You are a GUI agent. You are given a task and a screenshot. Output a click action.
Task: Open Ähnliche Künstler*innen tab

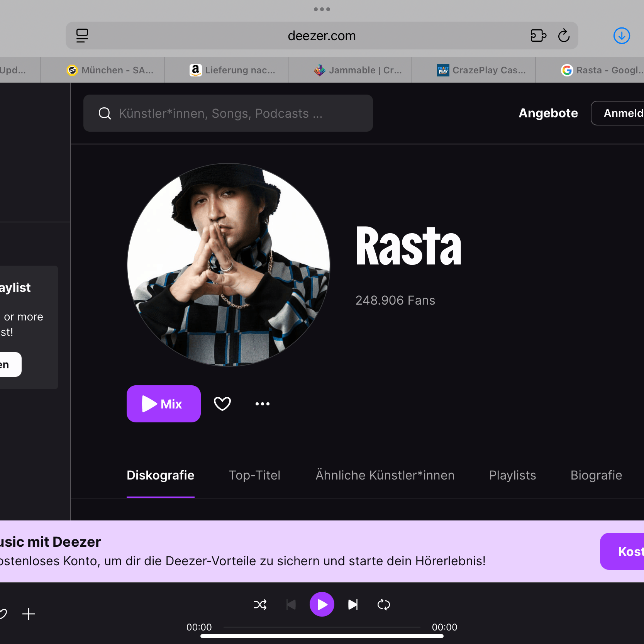[385, 475]
